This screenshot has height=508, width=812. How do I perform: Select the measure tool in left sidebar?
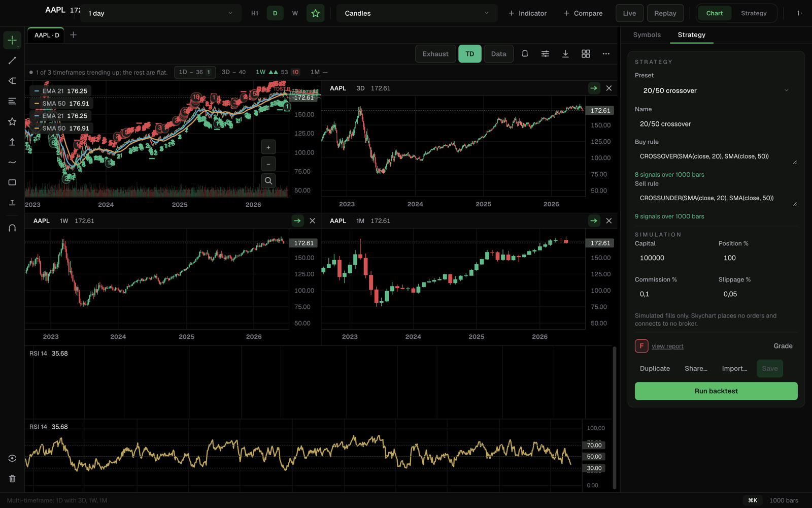pyautogui.click(x=12, y=203)
